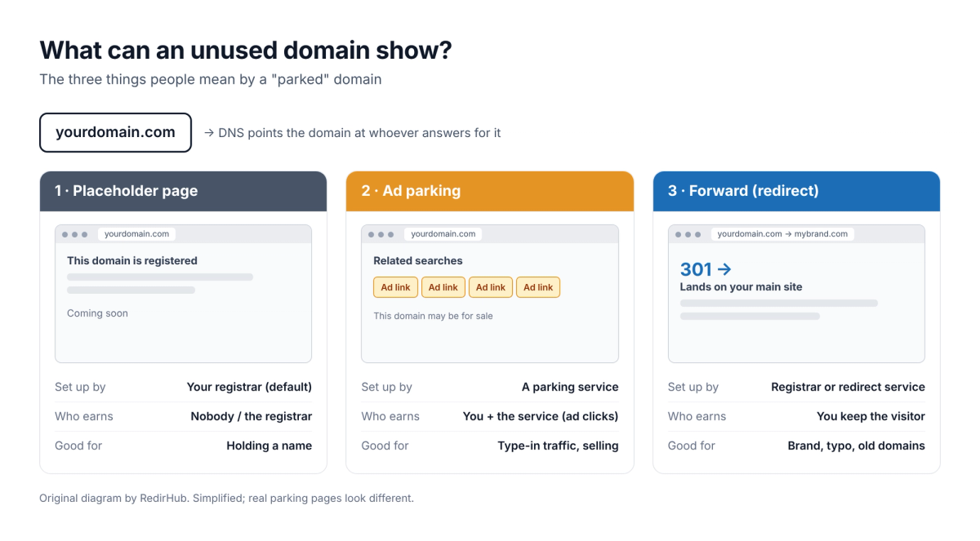Click the second 'Ad link' button
980x541 pixels.
pos(443,287)
